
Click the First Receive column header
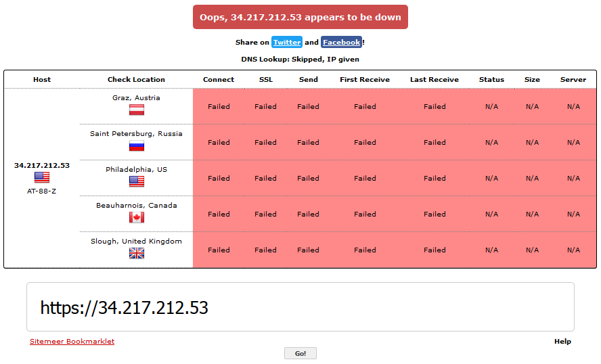pyautogui.click(x=365, y=79)
